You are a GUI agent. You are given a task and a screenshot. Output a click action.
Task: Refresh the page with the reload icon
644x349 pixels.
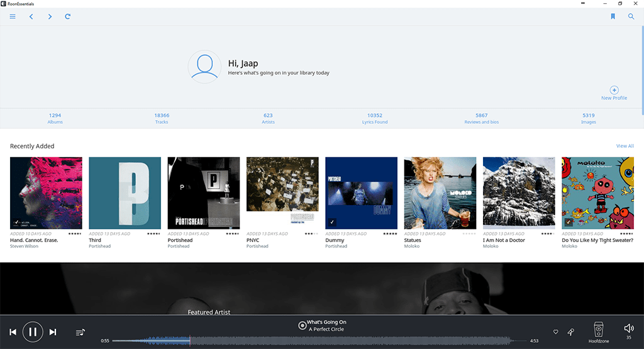click(x=68, y=16)
